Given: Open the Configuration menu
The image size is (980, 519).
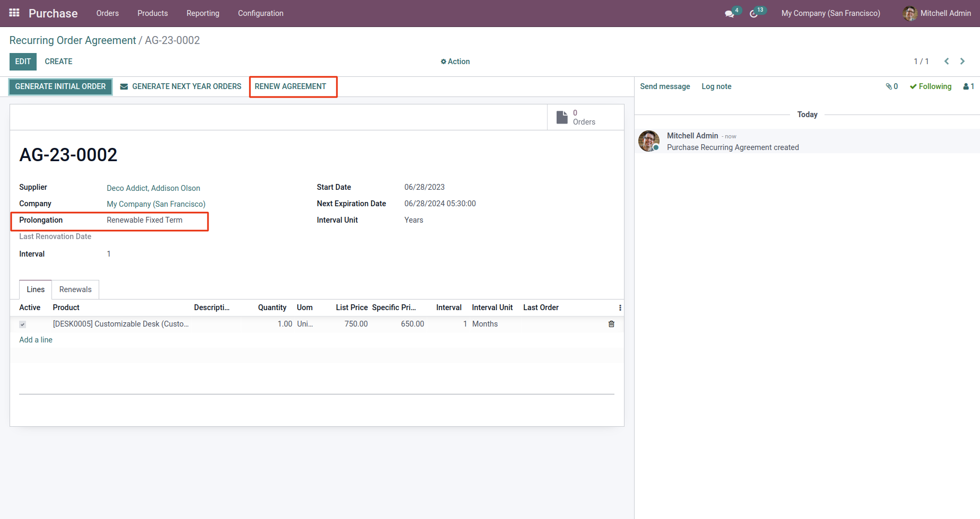Looking at the screenshot, I should point(261,13).
